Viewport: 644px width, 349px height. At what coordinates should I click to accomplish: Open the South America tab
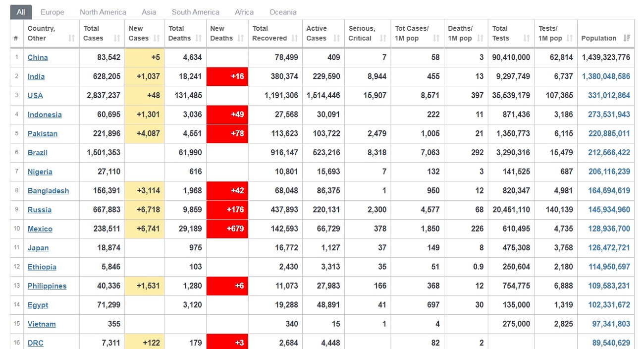195,12
